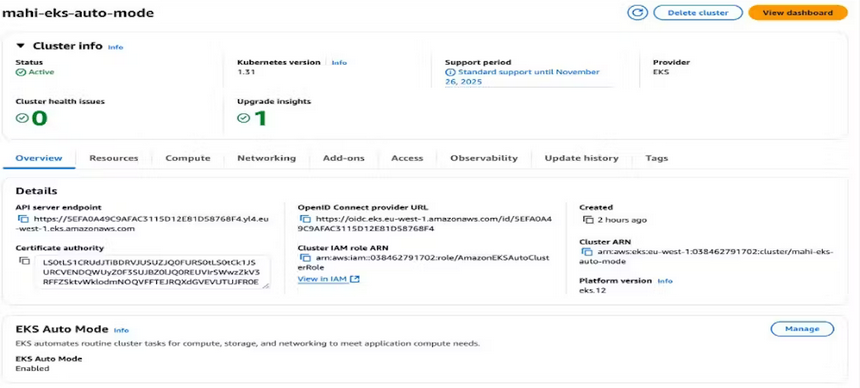Viewport: 860px width, 388px height.
Task: Open the Standard support until November 26, 2025 link
Action: coord(522,77)
